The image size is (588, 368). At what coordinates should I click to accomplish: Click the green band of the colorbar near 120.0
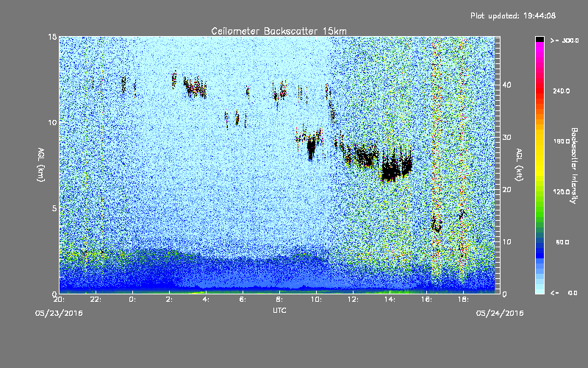click(539, 195)
